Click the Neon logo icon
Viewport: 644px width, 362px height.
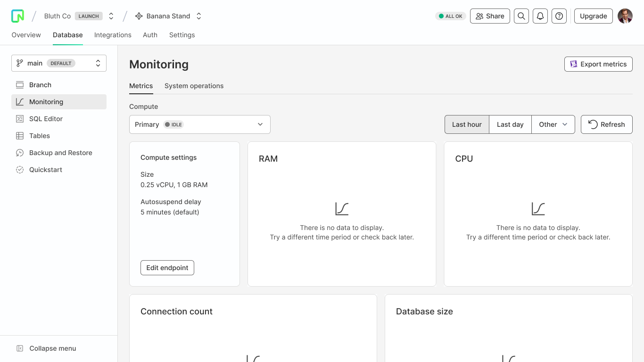(x=17, y=16)
